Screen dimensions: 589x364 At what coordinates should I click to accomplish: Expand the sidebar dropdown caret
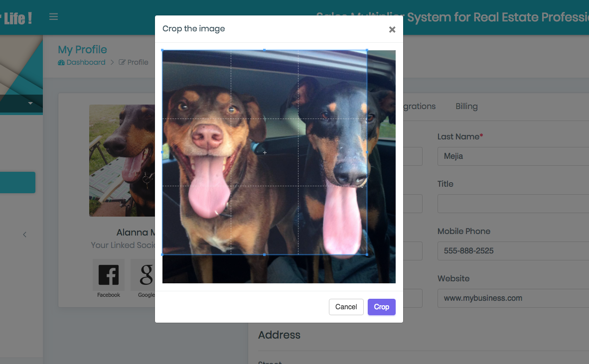point(30,104)
